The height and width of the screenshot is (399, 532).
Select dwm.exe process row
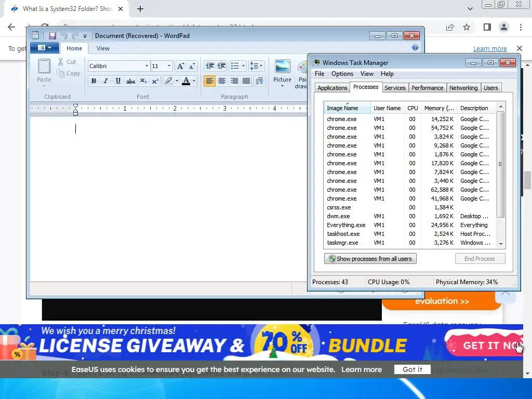click(x=410, y=216)
